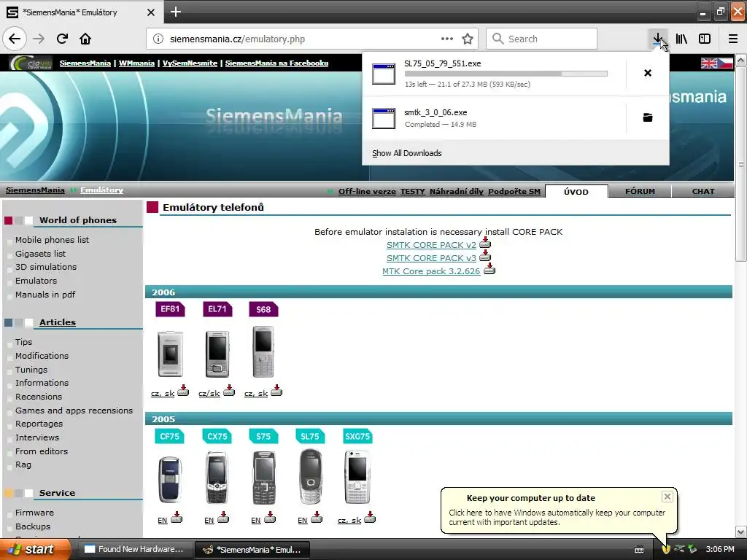Close the Keep your computer up to date balloon
The image size is (747, 560).
point(667,497)
